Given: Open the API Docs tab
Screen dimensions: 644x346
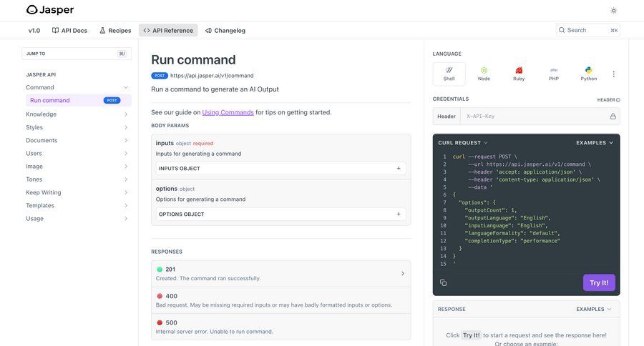Looking at the screenshot, I should 70,30.
